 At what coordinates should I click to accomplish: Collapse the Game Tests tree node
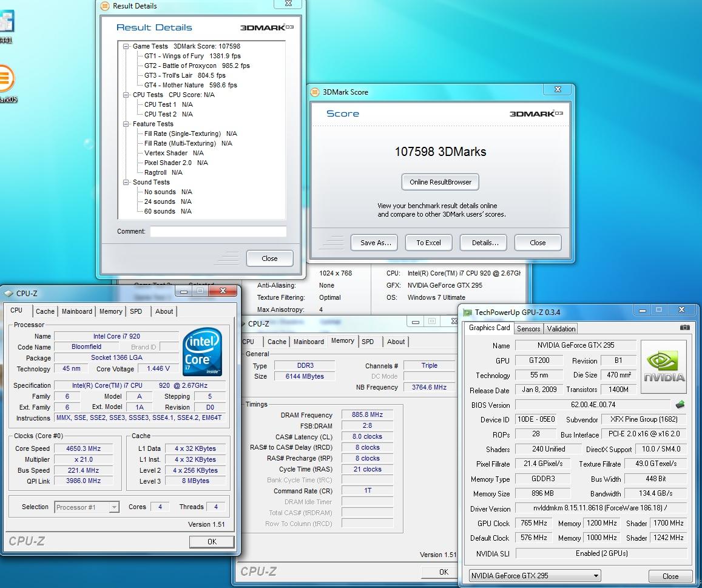tap(126, 46)
